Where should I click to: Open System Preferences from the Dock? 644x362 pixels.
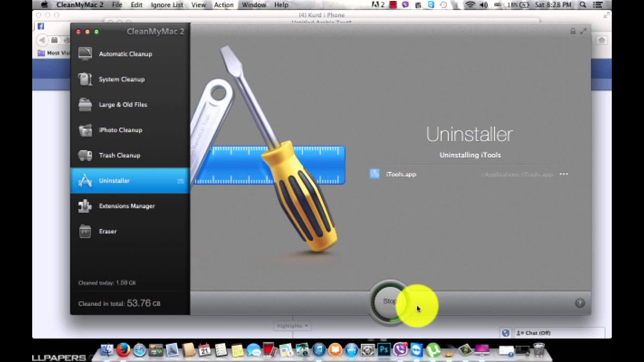tap(368, 350)
